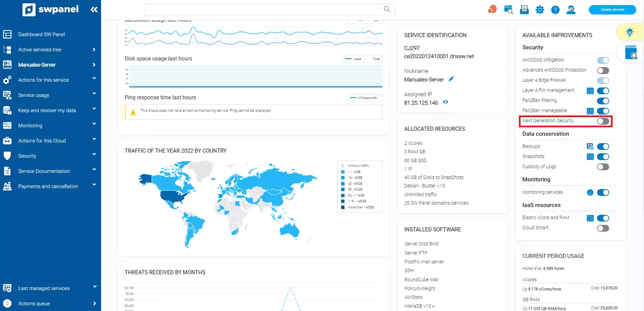Reveal Assigned IP details with the eye icon

(446, 102)
